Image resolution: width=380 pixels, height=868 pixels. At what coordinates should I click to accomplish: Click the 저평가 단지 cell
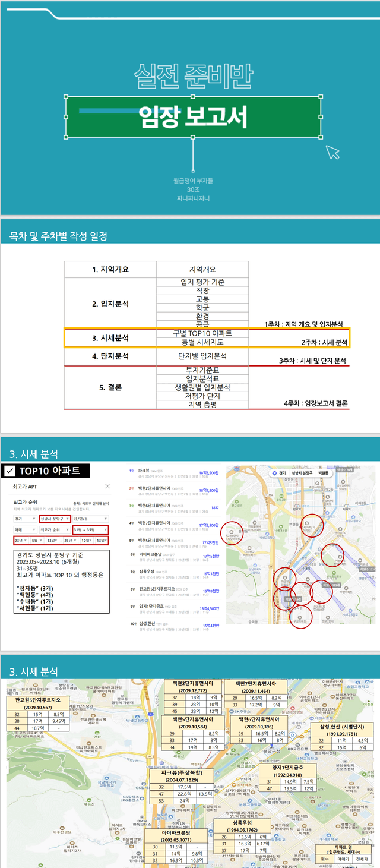coord(202,395)
